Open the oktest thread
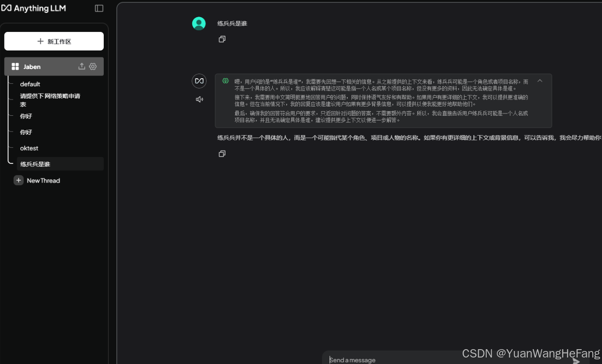602x364 pixels. (x=30, y=148)
